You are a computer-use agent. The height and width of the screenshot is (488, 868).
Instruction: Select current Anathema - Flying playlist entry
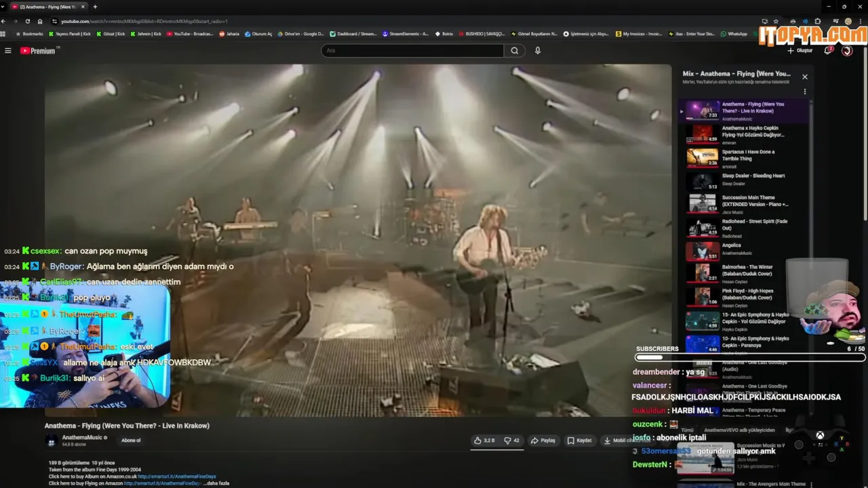[744, 111]
